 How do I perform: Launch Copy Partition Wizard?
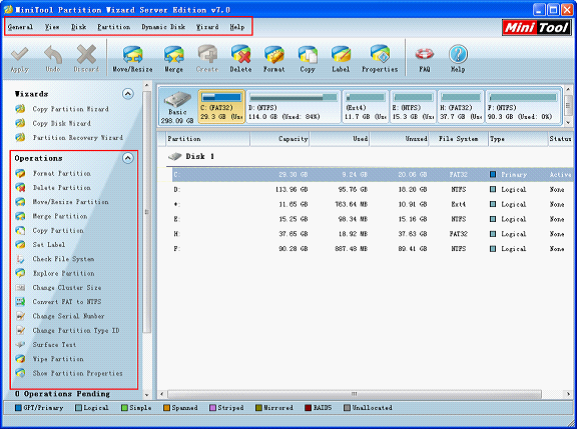[70, 109]
